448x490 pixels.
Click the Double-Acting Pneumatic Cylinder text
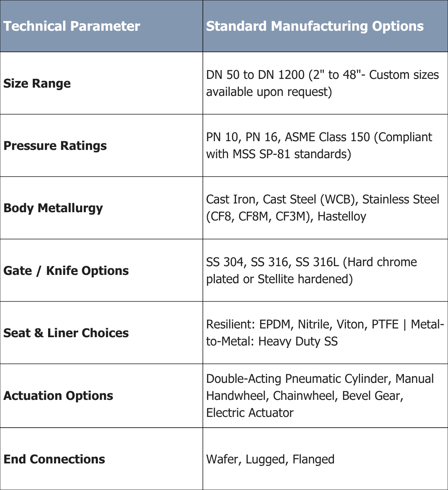point(297,379)
